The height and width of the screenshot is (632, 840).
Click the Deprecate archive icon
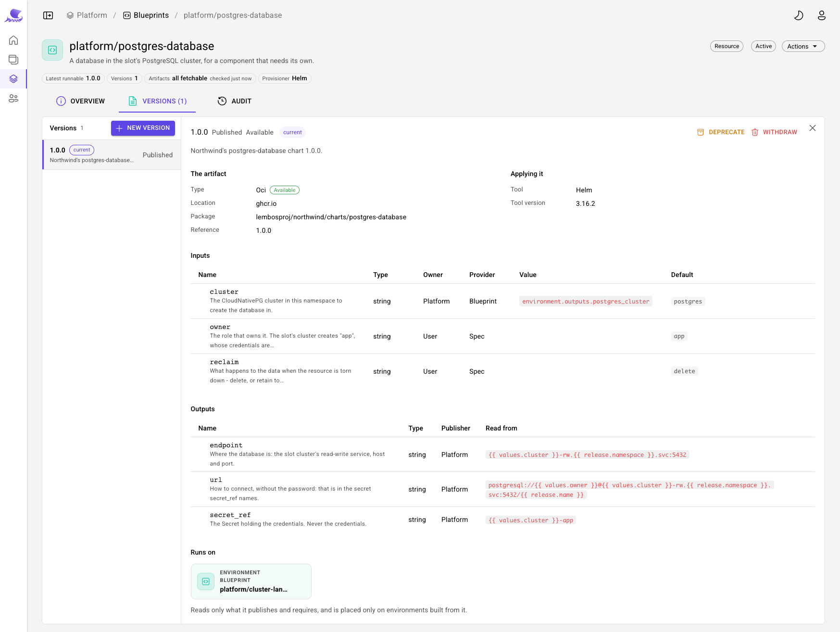coord(701,132)
